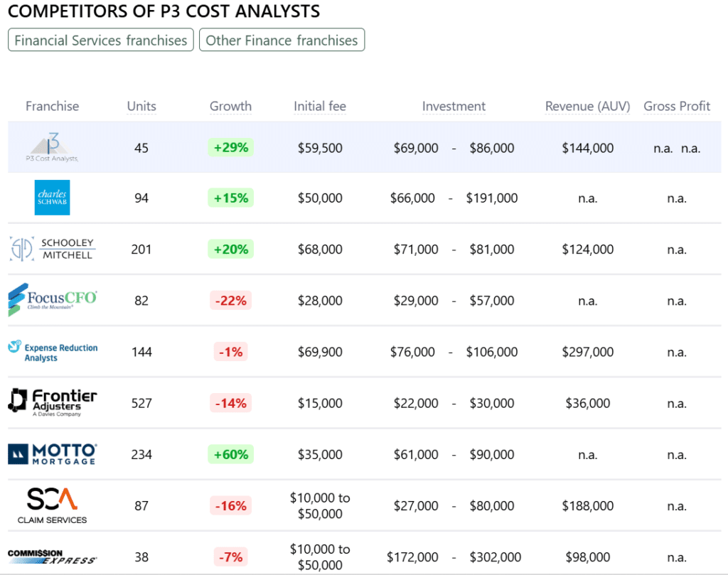Click the +15% growth badge
The height and width of the screenshot is (575, 728).
coord(231,198)
